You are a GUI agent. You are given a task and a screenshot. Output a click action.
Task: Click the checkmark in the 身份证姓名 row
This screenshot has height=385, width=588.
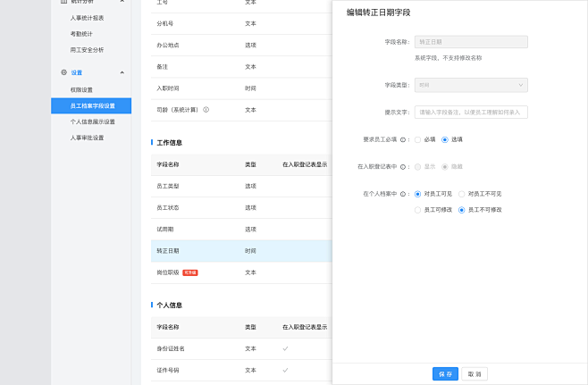pyautogui.click(x=285, y=348)
